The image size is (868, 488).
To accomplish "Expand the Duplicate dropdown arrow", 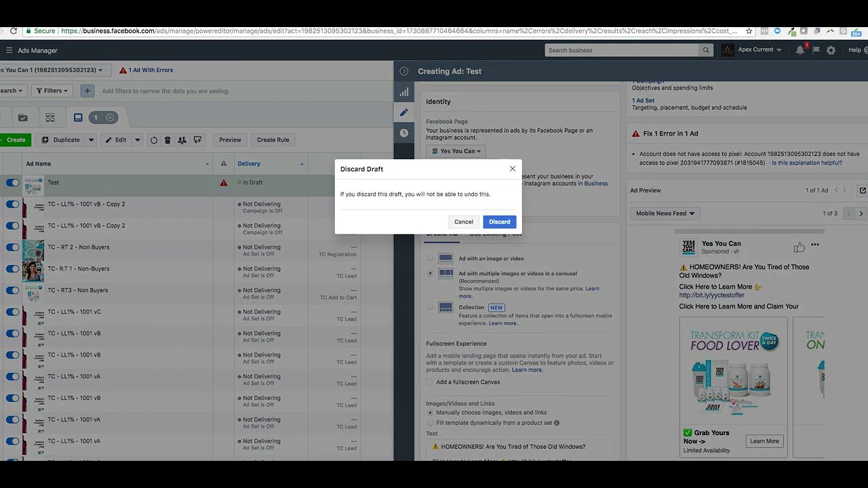I will pyautogui.click(x=91, y=140).
